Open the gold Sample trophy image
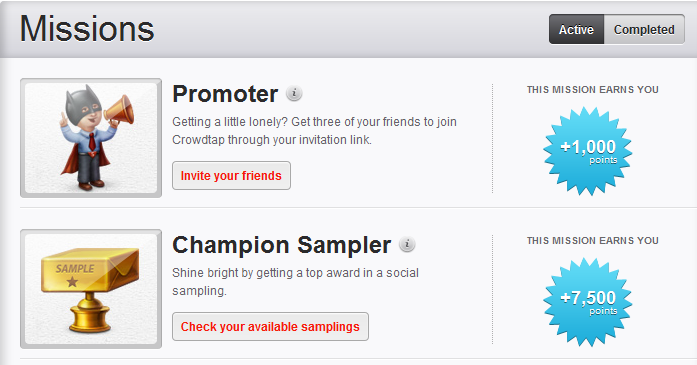The image size is (697, 365). pos(91,289)
